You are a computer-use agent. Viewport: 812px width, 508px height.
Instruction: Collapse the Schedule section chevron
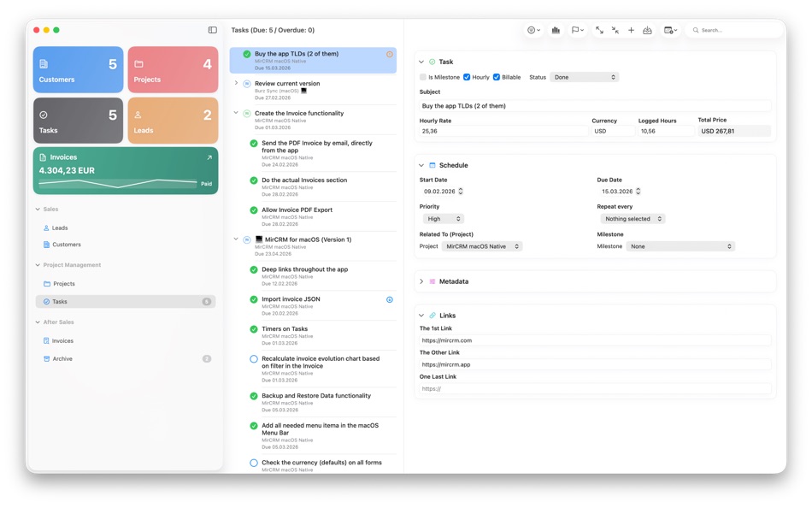421,165
